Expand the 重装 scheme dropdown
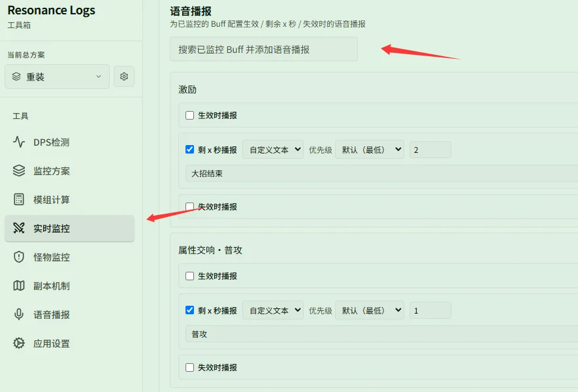Image resolution: width=578 pixels, height=392 pixels. click(57, 76)
